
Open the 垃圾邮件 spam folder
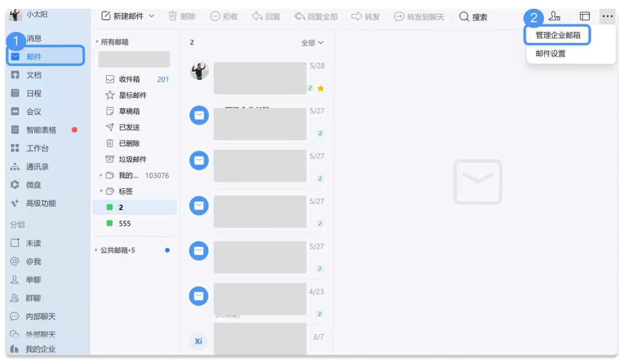[135, 159]
